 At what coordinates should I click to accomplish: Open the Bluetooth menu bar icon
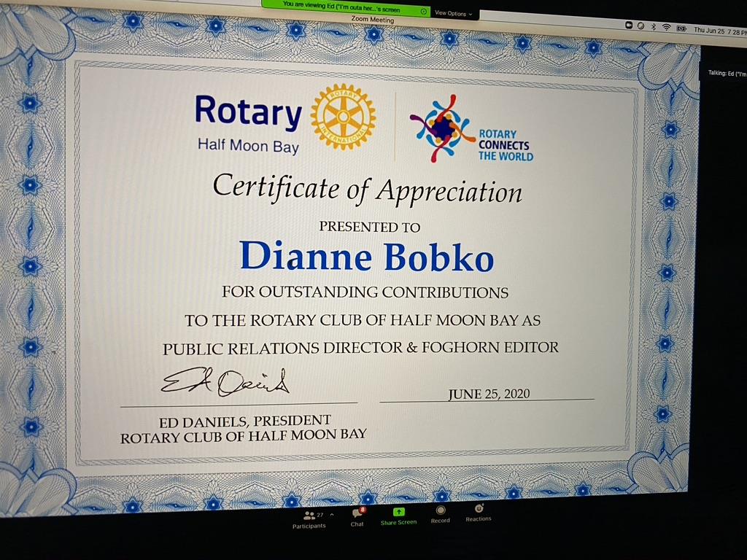654,27
